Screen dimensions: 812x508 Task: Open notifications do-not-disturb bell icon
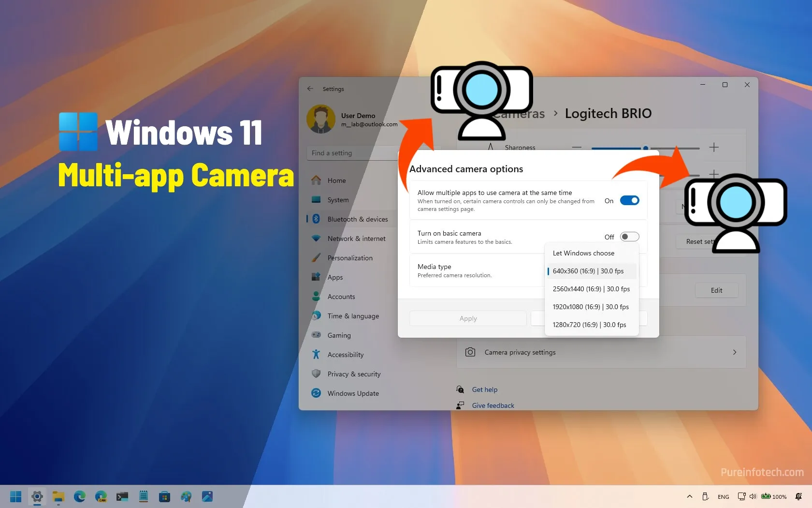click(x=798, y=496)
